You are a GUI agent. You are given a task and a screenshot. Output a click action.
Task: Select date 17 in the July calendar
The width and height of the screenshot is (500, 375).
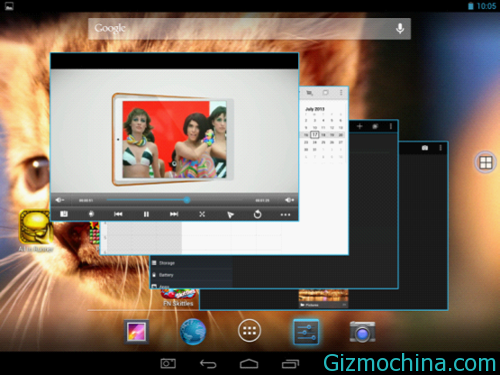click(x=315, y=135)
